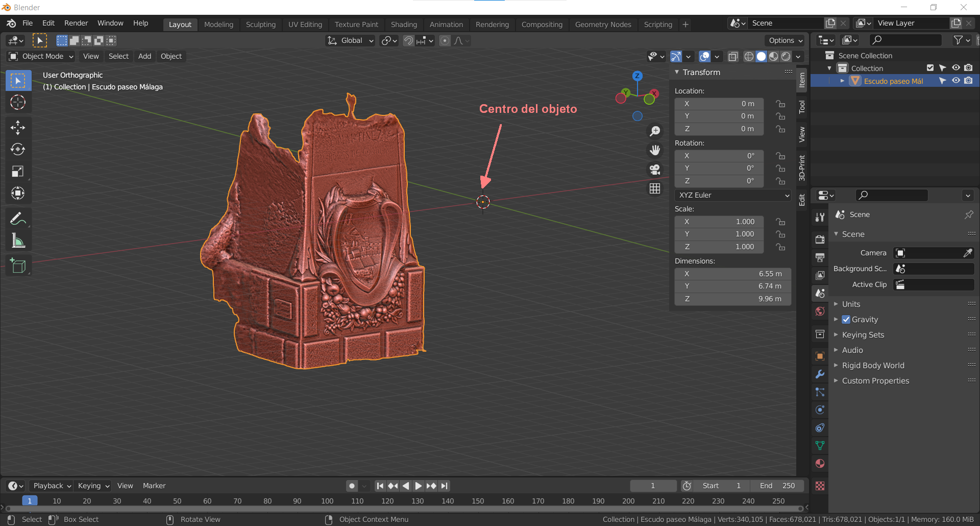Create a new scene with the Scene copy button

point(830,23)
